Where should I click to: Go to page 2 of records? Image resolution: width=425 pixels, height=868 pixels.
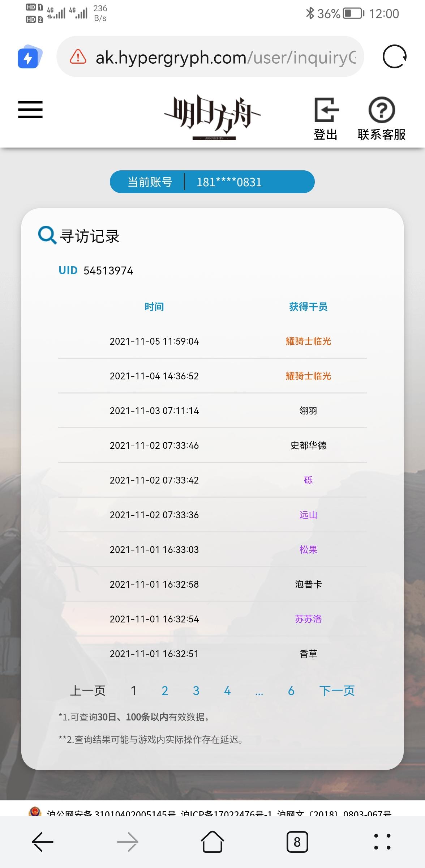(165, 691)
